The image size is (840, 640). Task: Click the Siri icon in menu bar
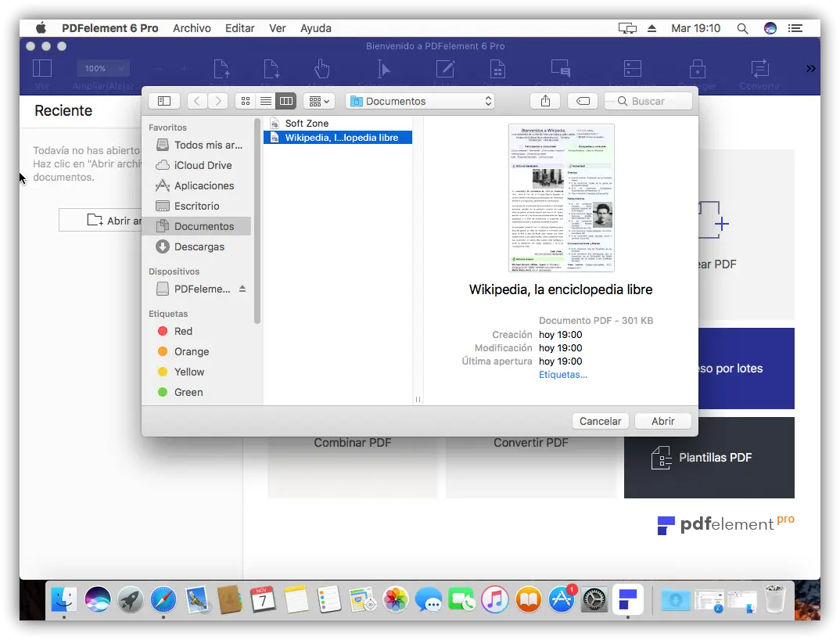pyautogui.click(x=770, y=28)
